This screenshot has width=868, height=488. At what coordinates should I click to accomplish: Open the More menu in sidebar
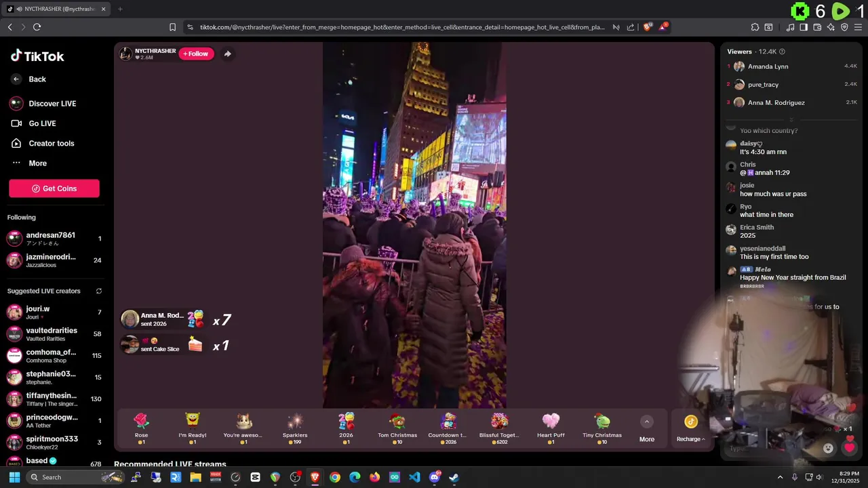click(x=29, y=163)
